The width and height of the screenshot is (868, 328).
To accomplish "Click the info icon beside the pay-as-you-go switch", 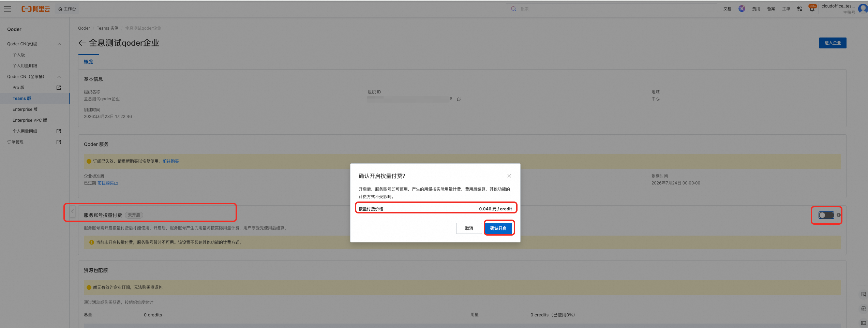I will 838,215.
